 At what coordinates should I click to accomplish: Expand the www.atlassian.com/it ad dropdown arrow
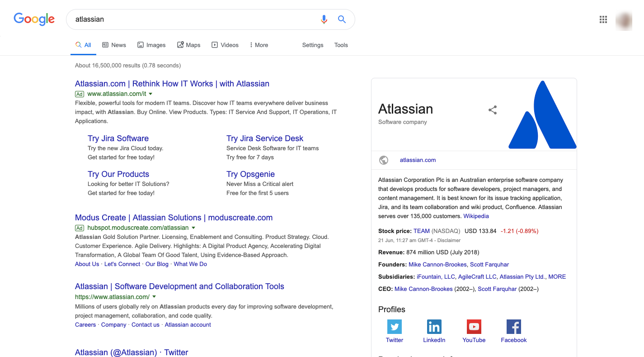150,94
